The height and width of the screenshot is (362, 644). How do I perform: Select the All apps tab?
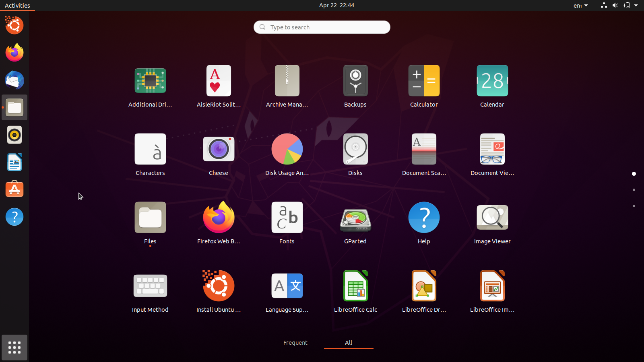pos(349,343)
